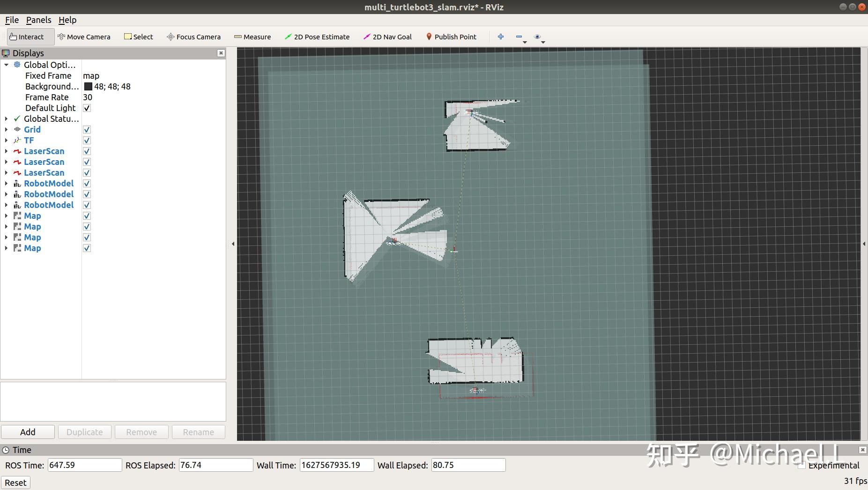Open the Panels menu
This screenshot has height=490, width=868.
coord(38,20)
